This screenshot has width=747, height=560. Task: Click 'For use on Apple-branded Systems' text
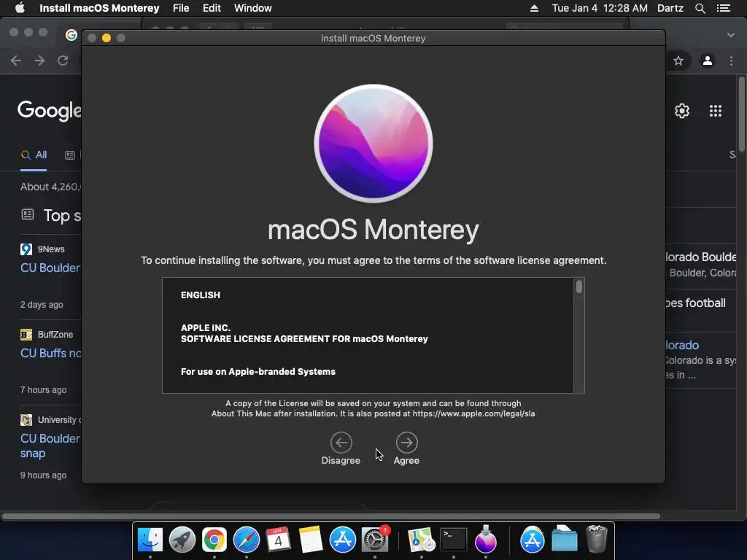pyautogui.click(x=258, y=371)
